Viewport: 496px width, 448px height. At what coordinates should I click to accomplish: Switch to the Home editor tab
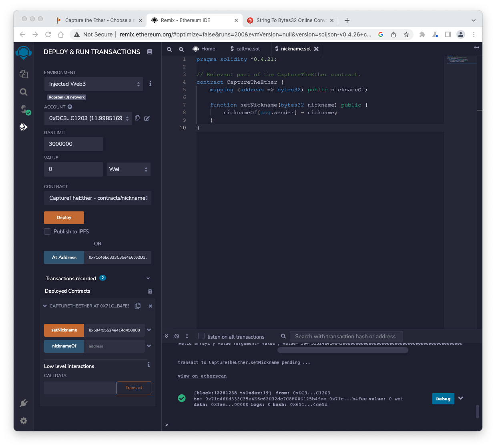tap(204, 49)
